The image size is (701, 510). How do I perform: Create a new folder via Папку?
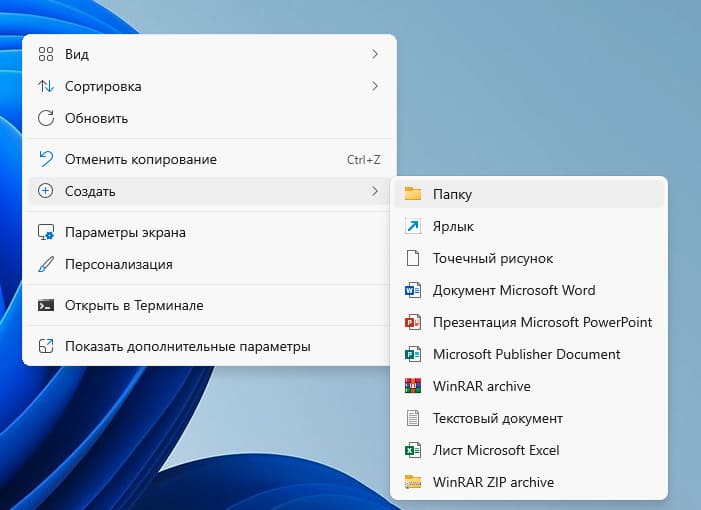tap(529, 194)
